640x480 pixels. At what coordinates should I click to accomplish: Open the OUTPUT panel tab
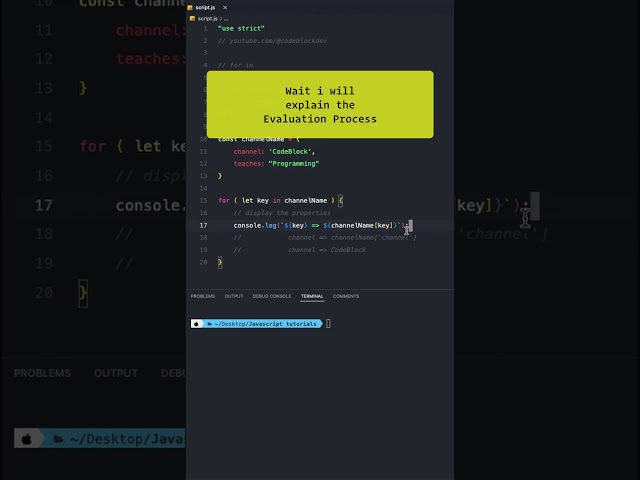(x=234, y=296)
